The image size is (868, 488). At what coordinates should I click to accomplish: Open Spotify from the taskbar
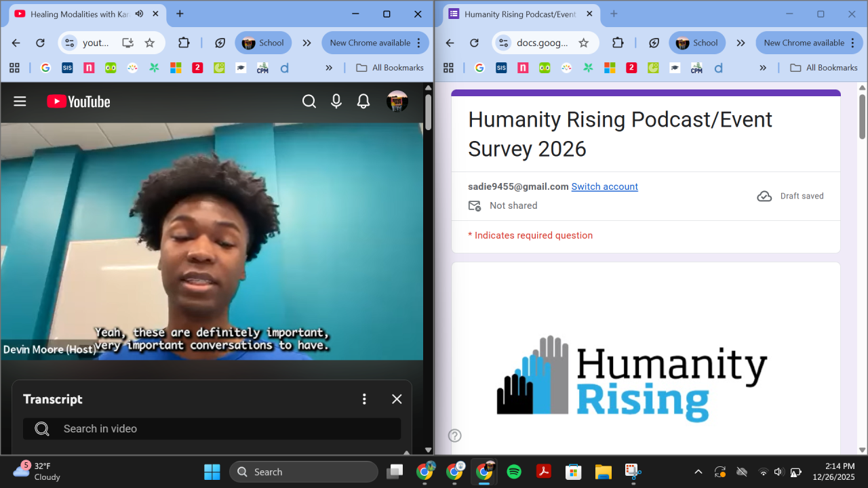click(514, 472)
